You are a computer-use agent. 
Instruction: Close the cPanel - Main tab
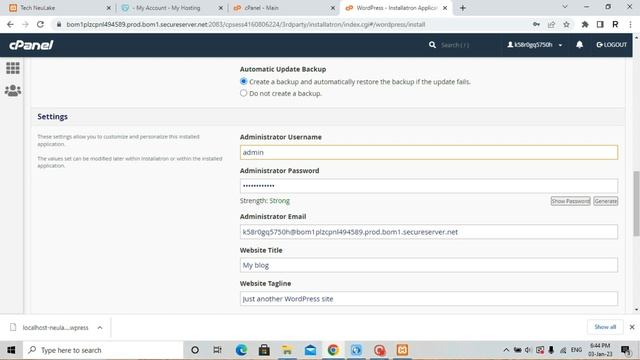(333, 8)
